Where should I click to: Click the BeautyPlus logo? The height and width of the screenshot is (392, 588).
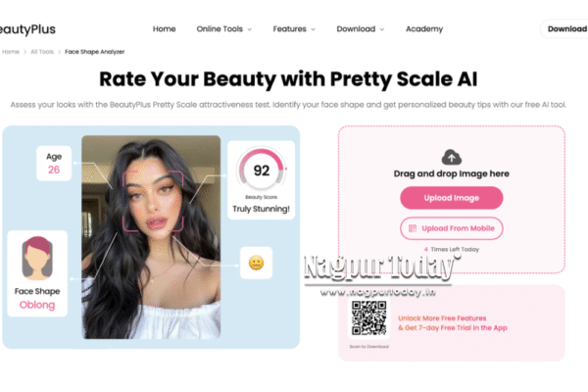(x=27, y=29)
